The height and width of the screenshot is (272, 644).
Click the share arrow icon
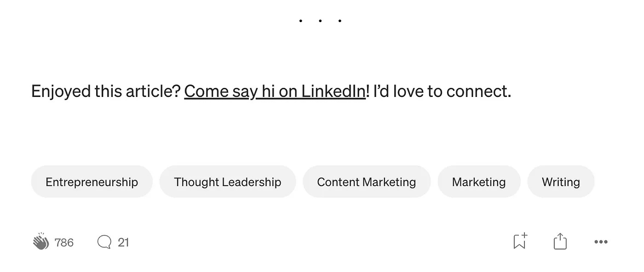pos(560,241)
